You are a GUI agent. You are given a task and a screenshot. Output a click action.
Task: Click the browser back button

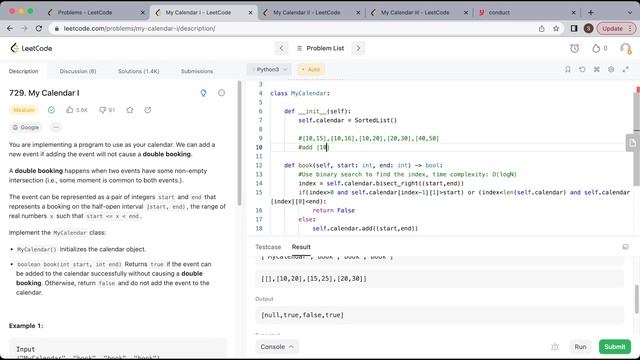(10, 29)
